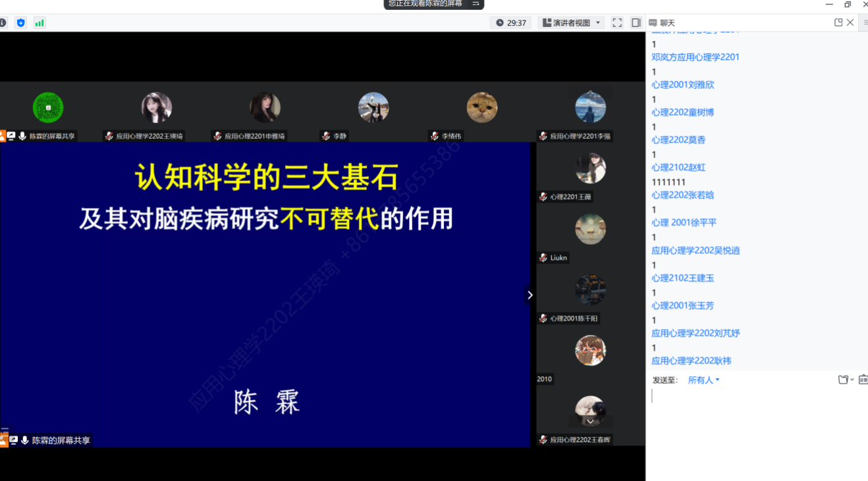Click chat sender 心理2102王建玉

(683, 278)
